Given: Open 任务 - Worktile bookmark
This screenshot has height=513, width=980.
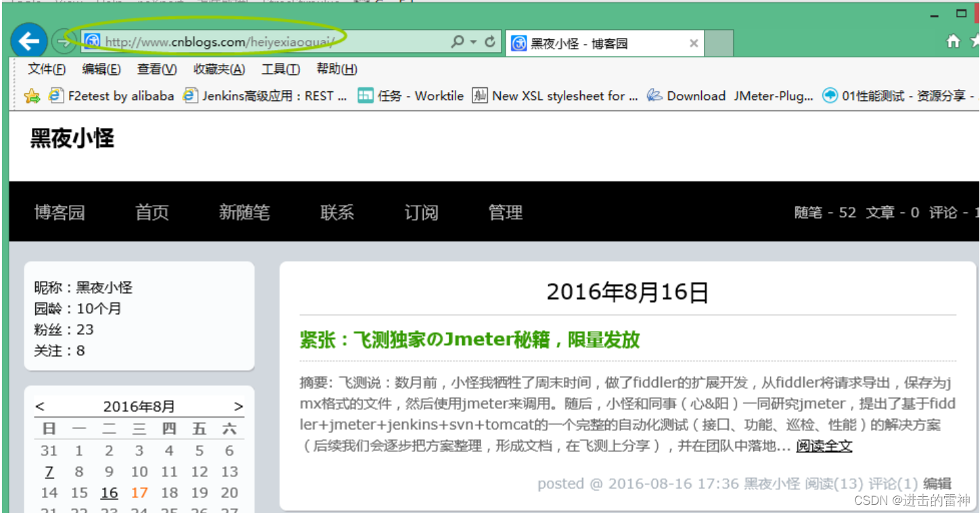Looking at the screenshot, I should (x=411, y=96).
